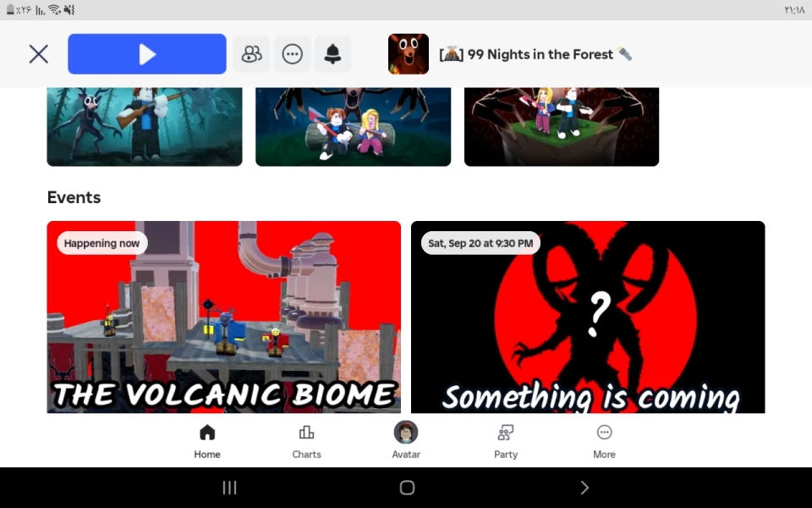Toggle the notification bell icon
The height and width of the screenshot is (508, 812).
coord(332,54)
